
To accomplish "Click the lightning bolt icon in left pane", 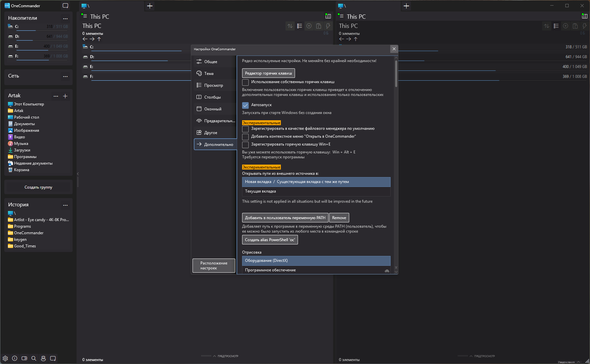I will 328,26.
